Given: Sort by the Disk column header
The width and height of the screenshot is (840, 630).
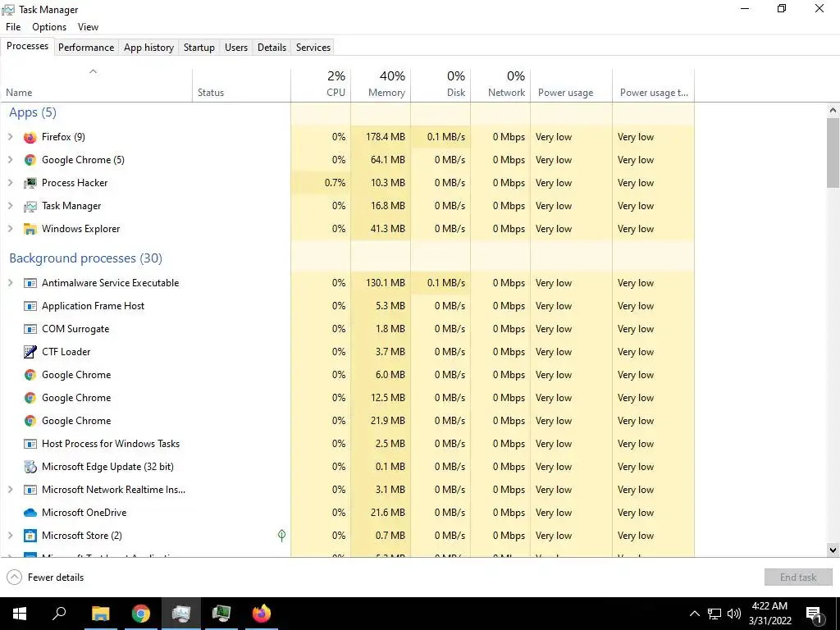Looking at the screenshot, I should (441, 85).
